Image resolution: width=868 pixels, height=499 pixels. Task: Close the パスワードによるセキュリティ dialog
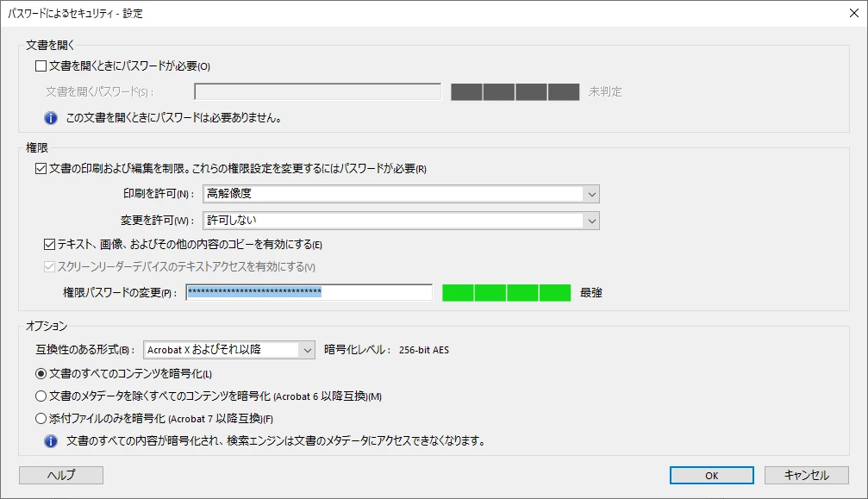(854, 13)
